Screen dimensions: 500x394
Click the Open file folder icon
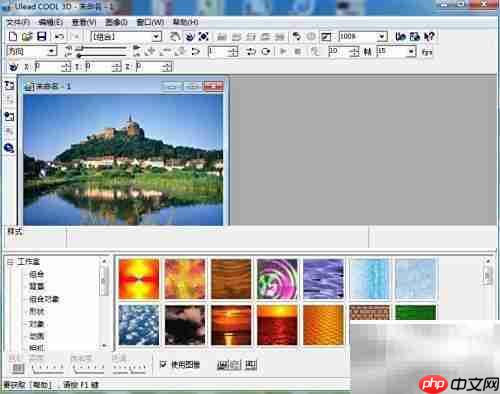coord(27,36)
